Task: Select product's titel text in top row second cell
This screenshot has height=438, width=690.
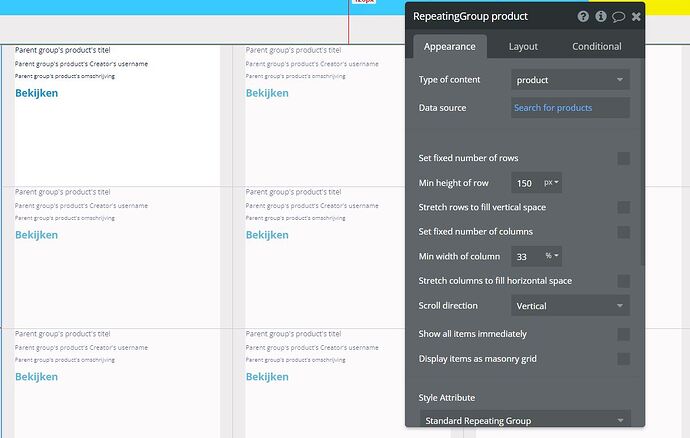Action: [x=294, y=50]
